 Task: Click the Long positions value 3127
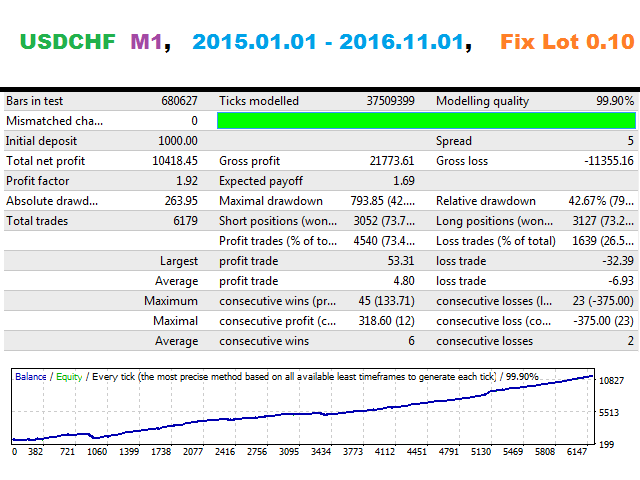pyautogui.click(x=603, y=221)
